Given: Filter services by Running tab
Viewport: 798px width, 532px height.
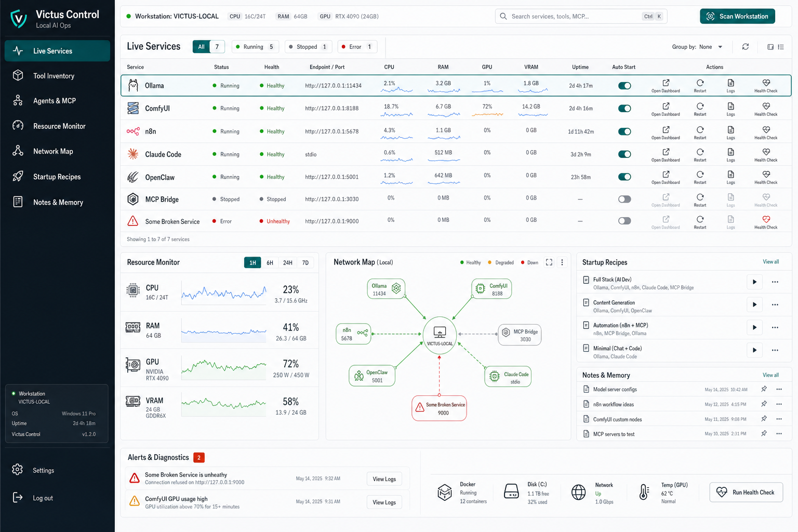Looking at the screenshot, I should tap(255, 47).
